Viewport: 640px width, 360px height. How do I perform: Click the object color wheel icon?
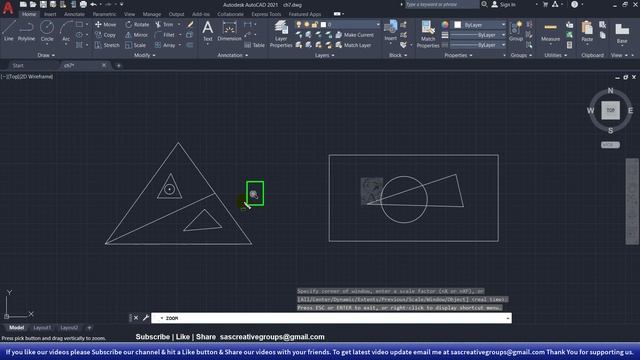point(445,24)
